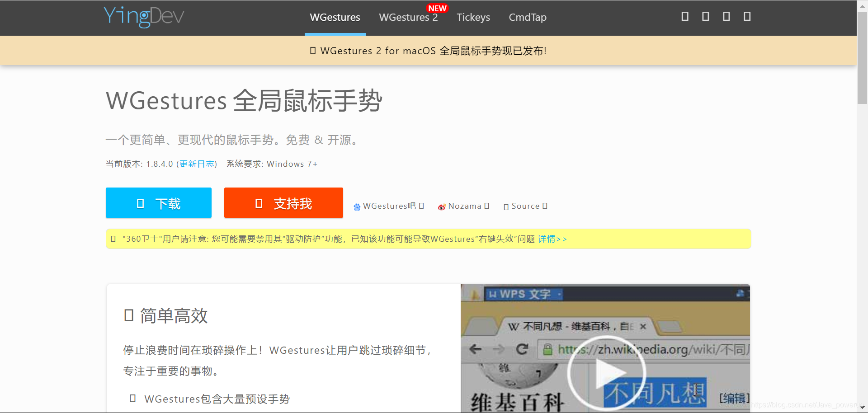Open the Tickeys nav item
The height and width of the screenshot is (413, 868).
[473, 18]
